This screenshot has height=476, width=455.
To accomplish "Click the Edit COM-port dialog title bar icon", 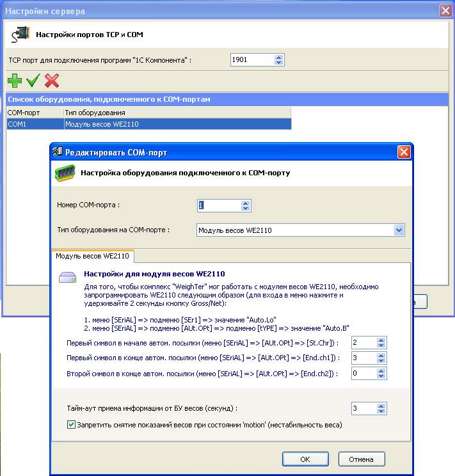I will coord(59,152).
